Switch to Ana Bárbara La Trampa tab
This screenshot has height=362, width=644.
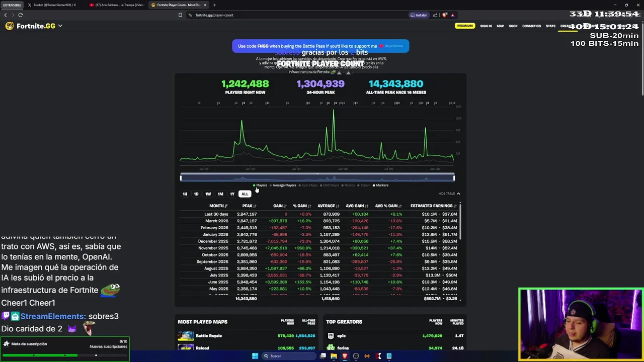(x=117, y=5)
